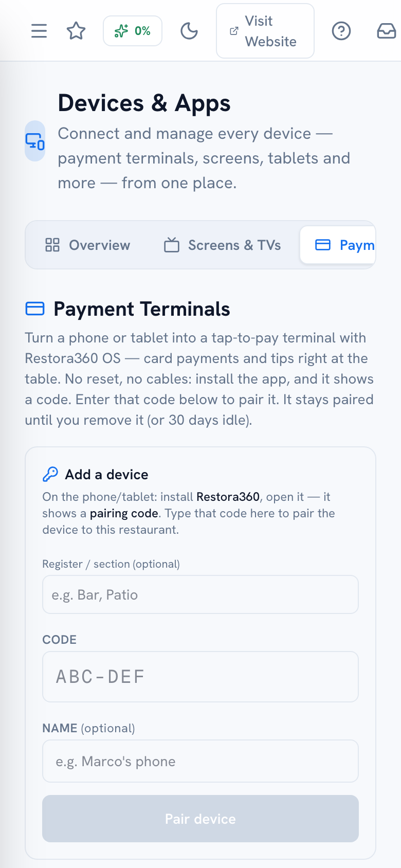Click the devices icon beside Devices & Apps

coord(35,141)
